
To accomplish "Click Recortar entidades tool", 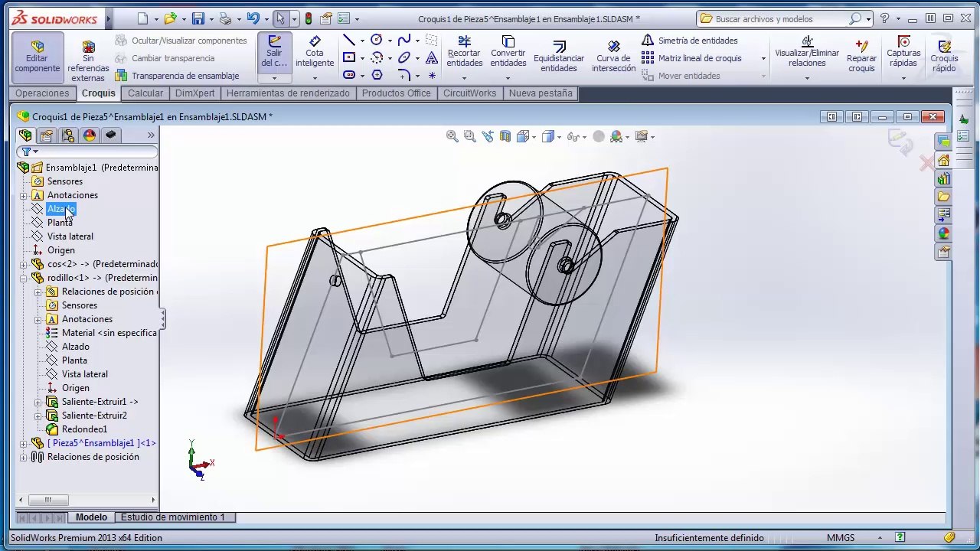I will click(x=464, y=52).
